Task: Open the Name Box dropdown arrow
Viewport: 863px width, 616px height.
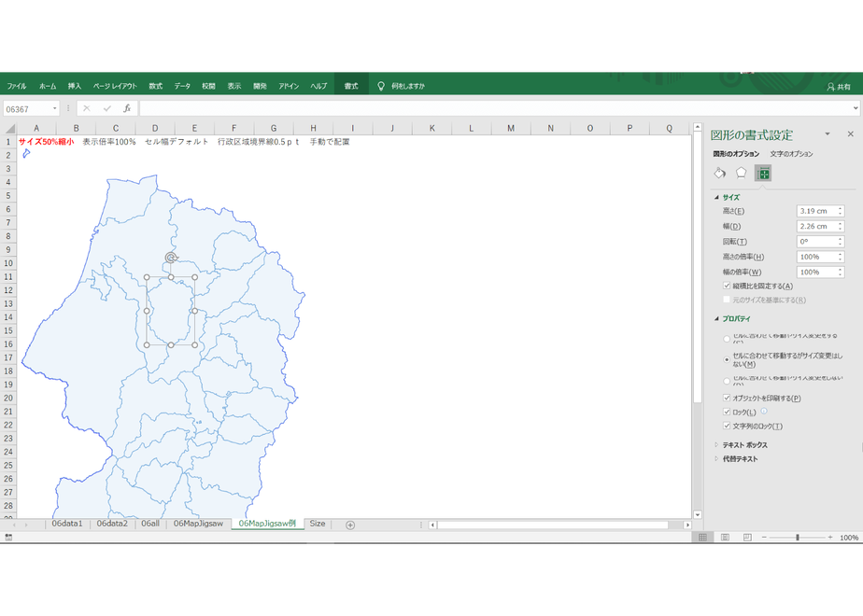Action: click(54, 109)
